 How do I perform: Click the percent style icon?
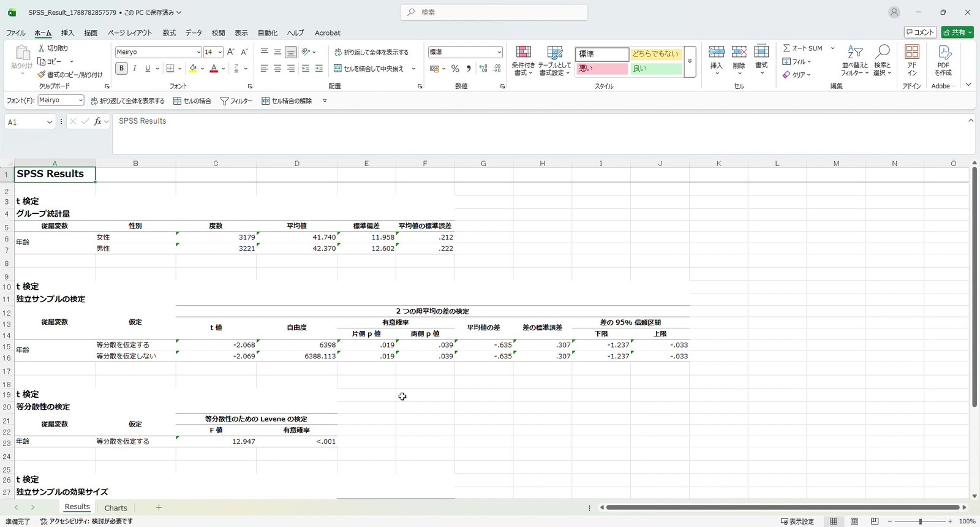[455, 69]
